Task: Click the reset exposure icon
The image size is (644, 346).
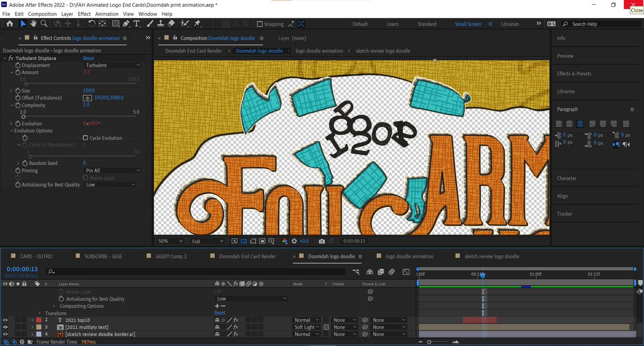Action: click(x=295, y=241)
